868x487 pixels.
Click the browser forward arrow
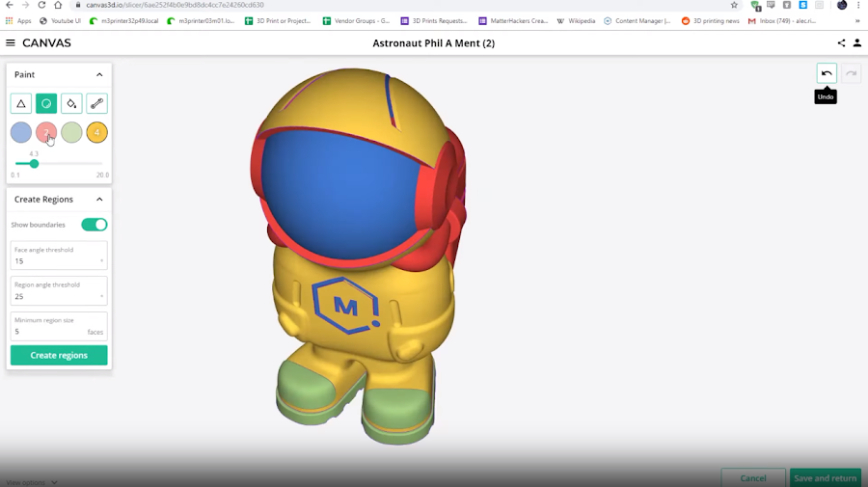click(x=25, y=5)
